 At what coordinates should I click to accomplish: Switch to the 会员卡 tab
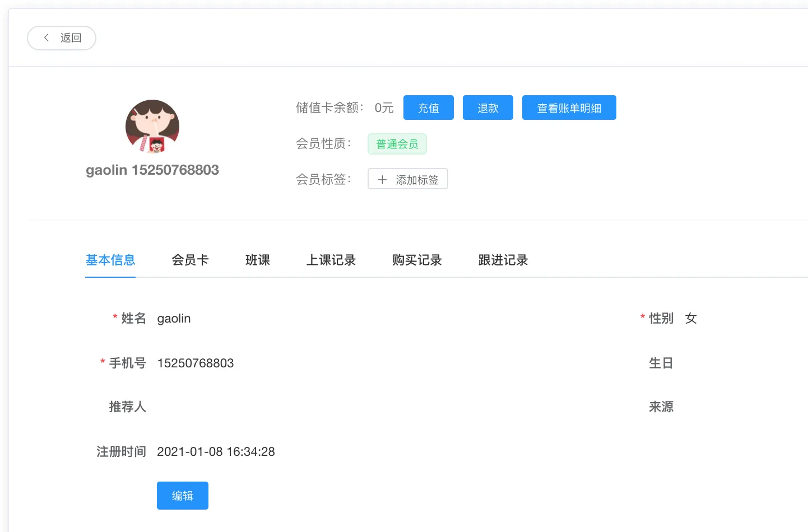point(190,260)
